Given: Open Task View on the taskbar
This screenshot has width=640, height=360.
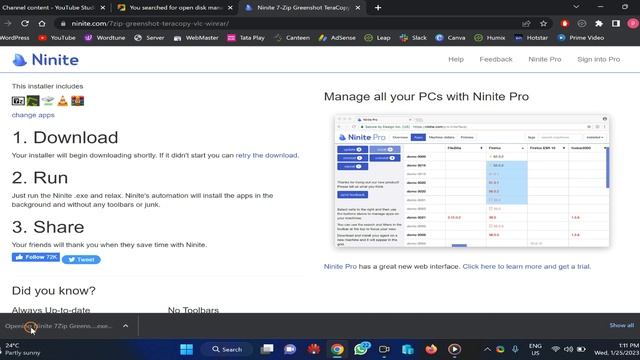Looking at the screenshot, I should [267, 349].
